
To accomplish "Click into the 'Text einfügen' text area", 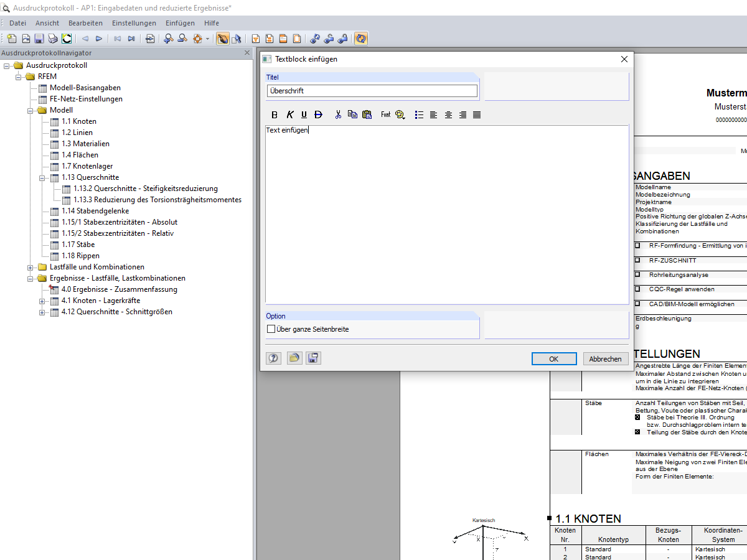I will [447, 215].
